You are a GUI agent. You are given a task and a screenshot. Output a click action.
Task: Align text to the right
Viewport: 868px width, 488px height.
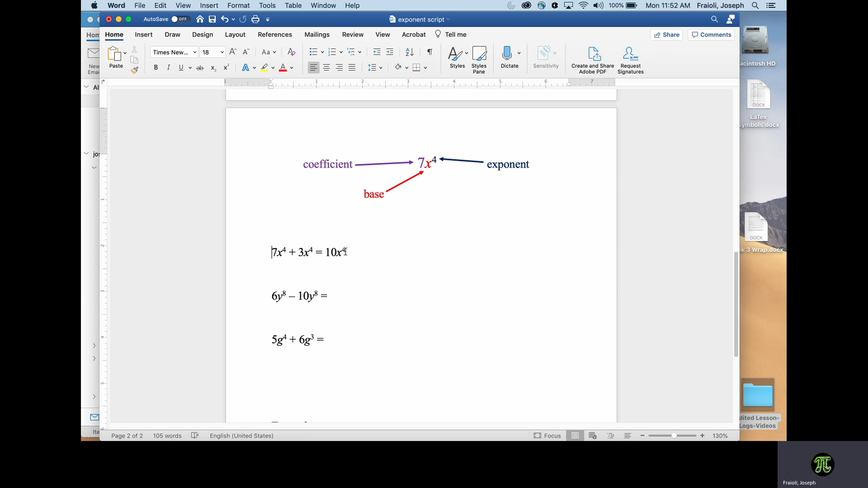(339, 68)
